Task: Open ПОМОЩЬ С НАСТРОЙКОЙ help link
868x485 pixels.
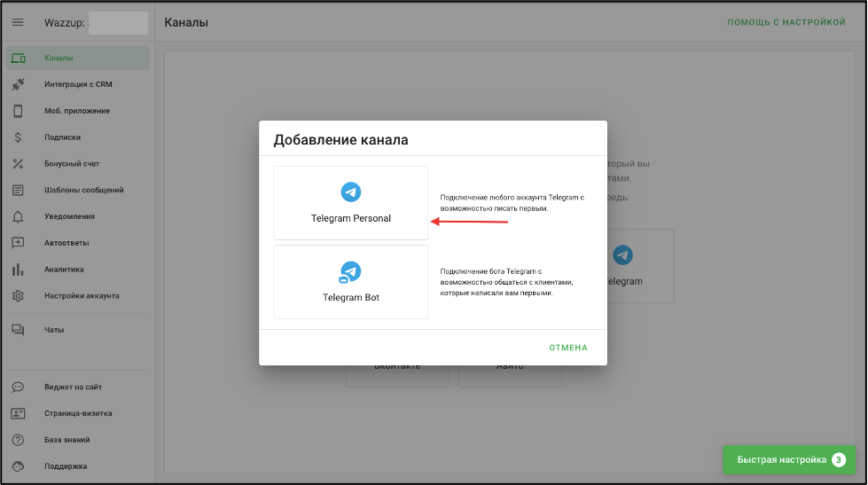Action: pos(786,22)
